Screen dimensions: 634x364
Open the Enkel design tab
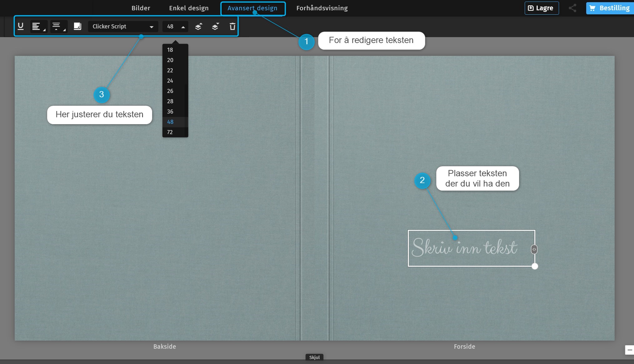[x=189, y=8]
